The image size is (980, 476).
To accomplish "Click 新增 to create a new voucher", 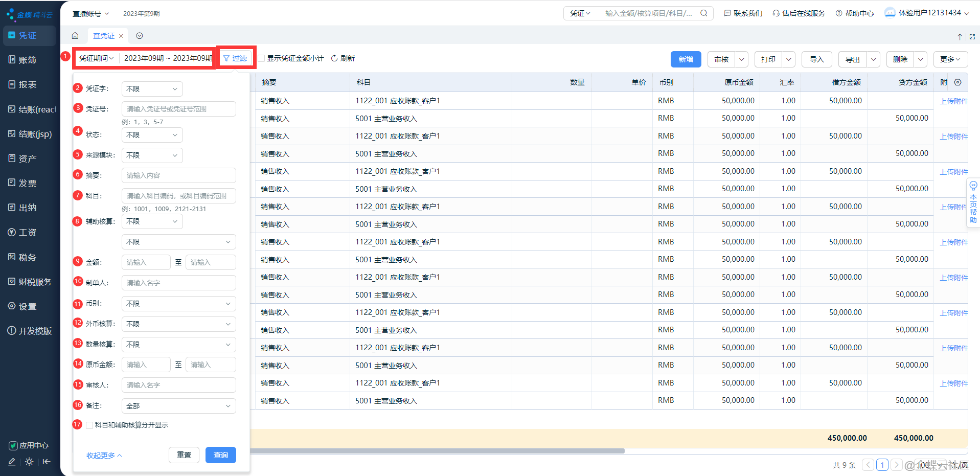I will coord(686,59).
